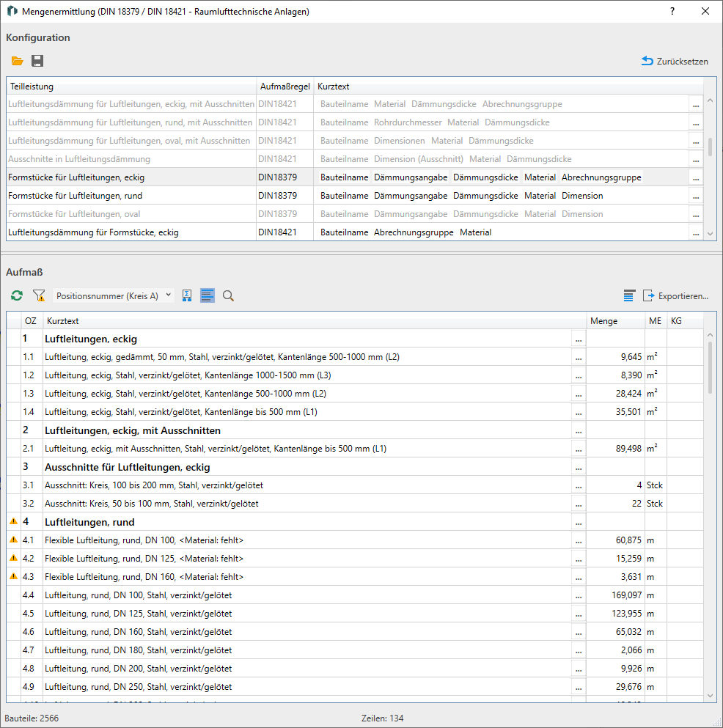Open ellipsis for row 3.2 Ausschnitt 50 bis 100

[579, 504]
